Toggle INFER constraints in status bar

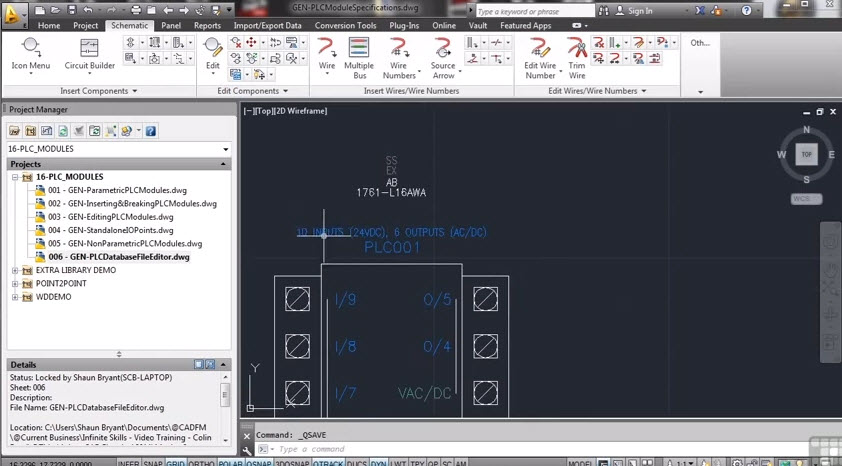(x=129, y=463)
